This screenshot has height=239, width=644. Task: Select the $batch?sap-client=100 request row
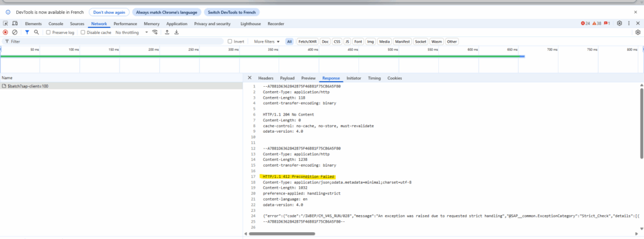pos(121,86)
